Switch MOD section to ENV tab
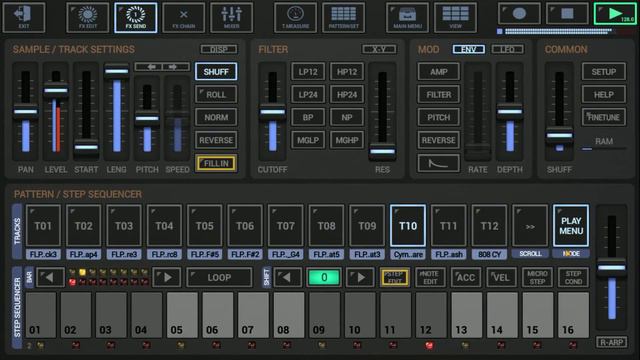This screenshot has height=360, width=640. 469,49
